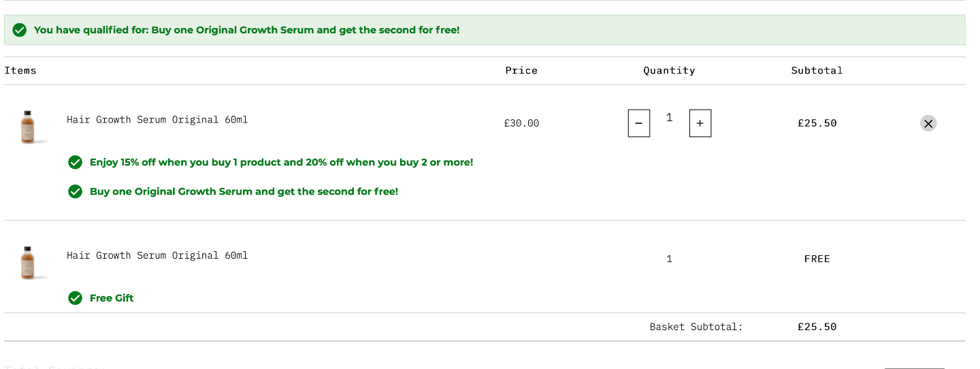Click the first Hair Growth Serum Original 60ml title

pyautogui.click(x=157, y=120)
